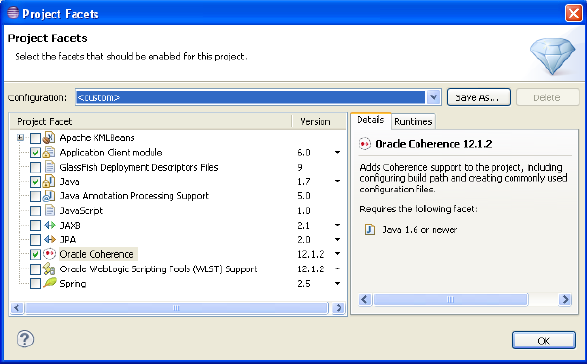Click the Oracle WebLogic Scripting Tools icon
The height and width of the screenshot is (364, 587).
tap(49, 269)
